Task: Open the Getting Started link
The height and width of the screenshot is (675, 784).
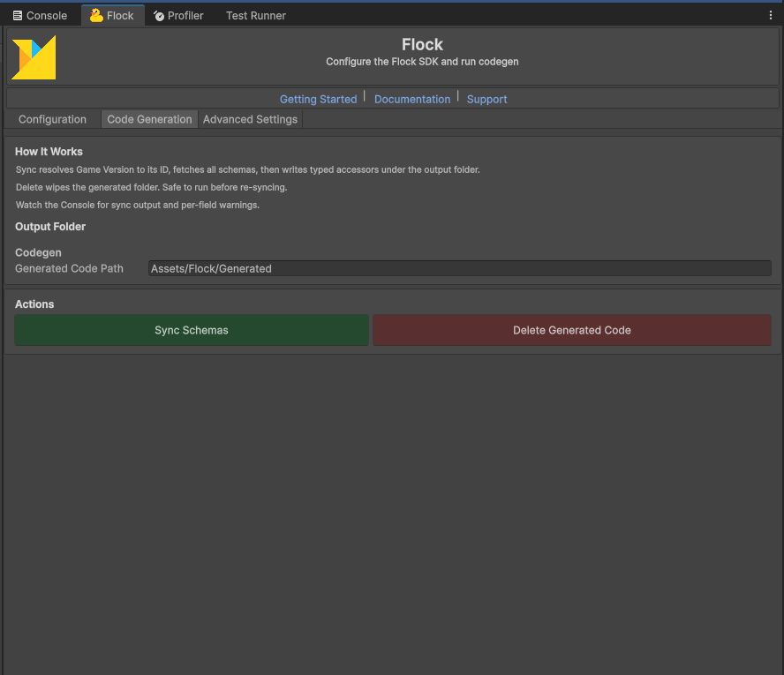Action: pyautogui.click(x=319, y=99)
